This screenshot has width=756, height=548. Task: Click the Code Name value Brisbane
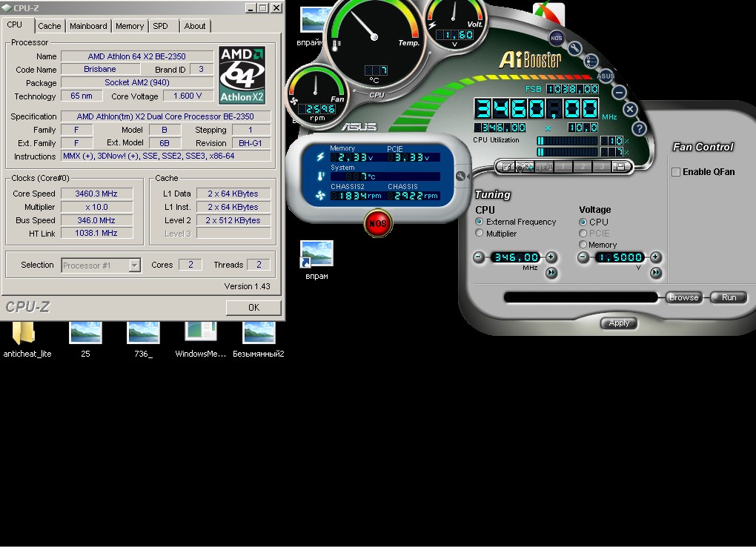pos(100,69)
